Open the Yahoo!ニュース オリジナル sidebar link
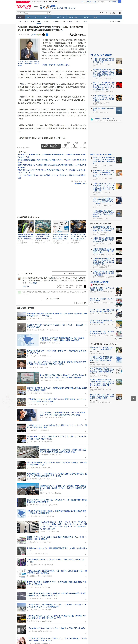Screen dimensions: 138x644 104,118
